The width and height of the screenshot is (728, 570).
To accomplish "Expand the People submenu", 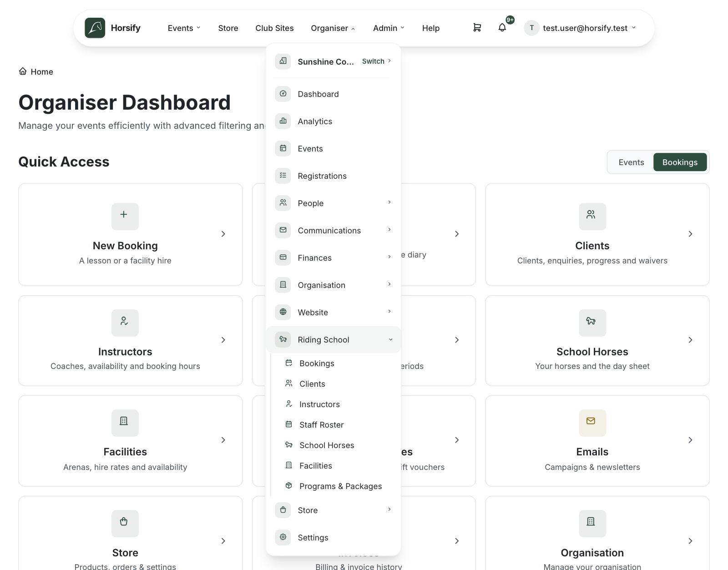I will pos(333,203).
